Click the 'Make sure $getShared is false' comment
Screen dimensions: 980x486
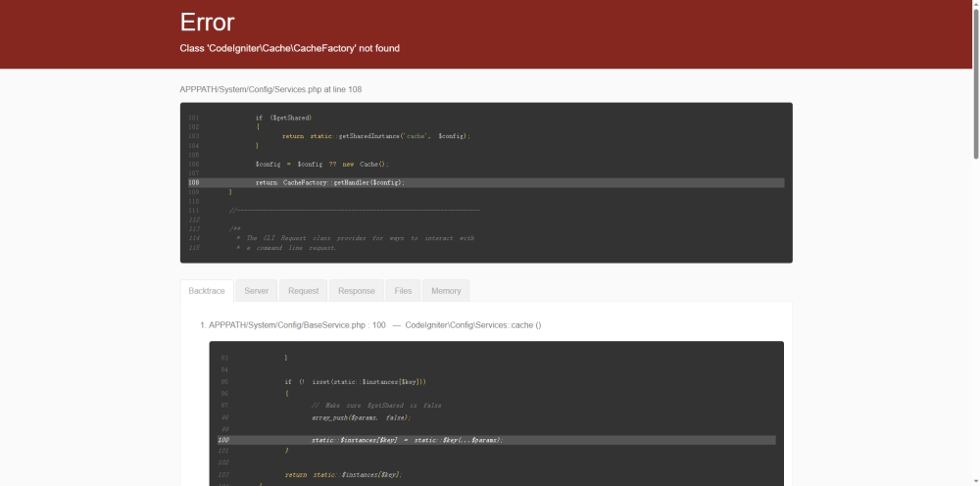pos(376,406)
